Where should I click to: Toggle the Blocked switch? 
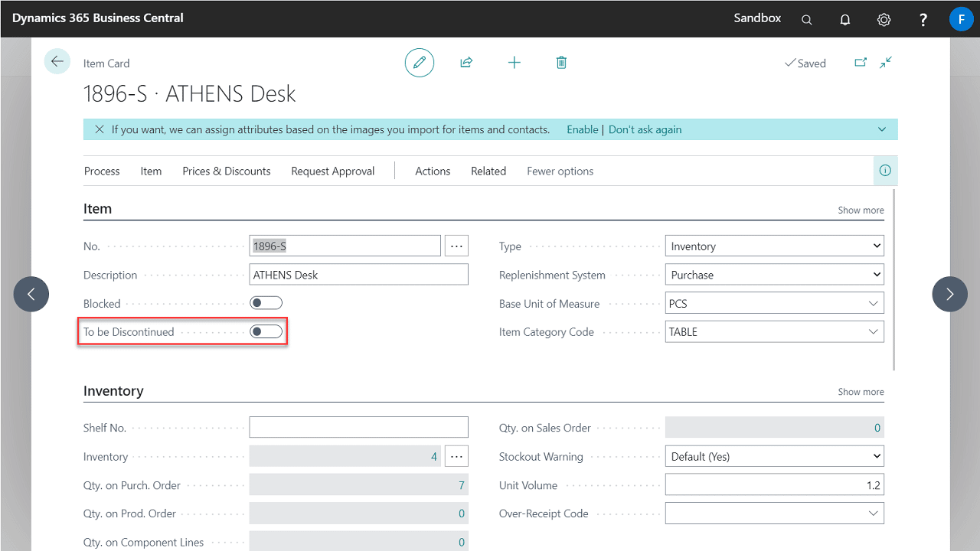click(x=266, y=303)
